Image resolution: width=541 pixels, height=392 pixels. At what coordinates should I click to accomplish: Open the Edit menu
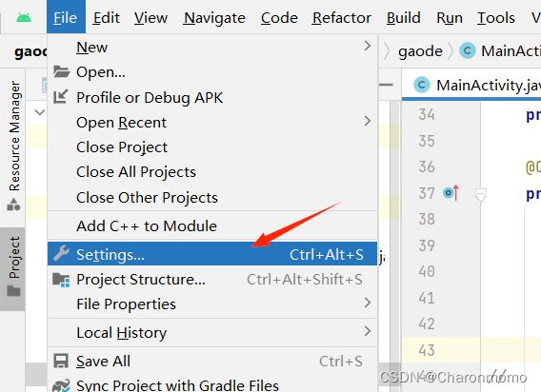pos(107,17)
